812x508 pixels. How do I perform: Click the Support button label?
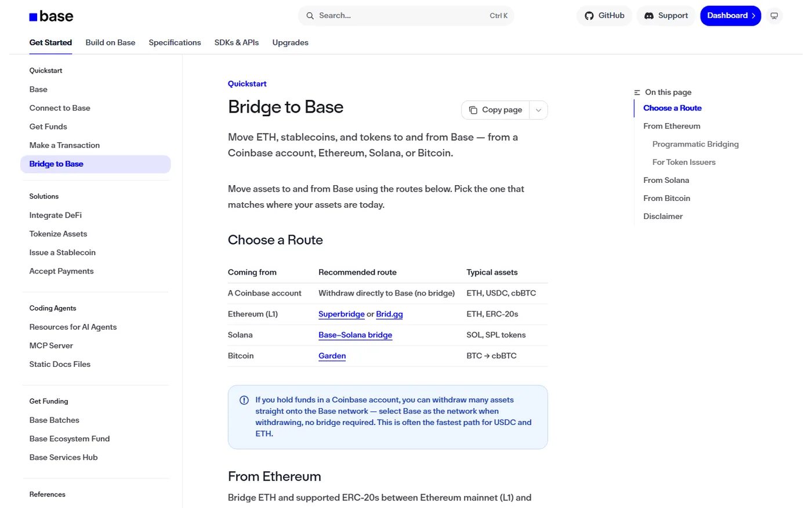pos(673,16)
